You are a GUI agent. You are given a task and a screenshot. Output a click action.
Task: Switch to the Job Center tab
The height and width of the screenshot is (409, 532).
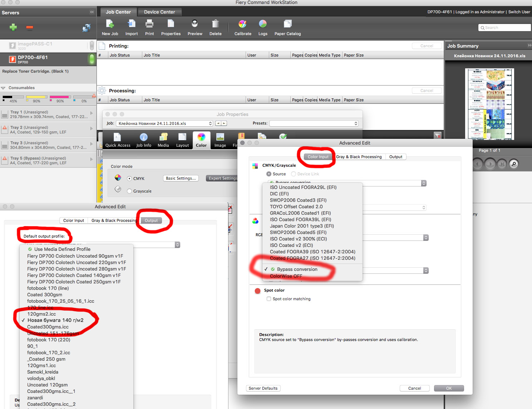pos(118,12)
